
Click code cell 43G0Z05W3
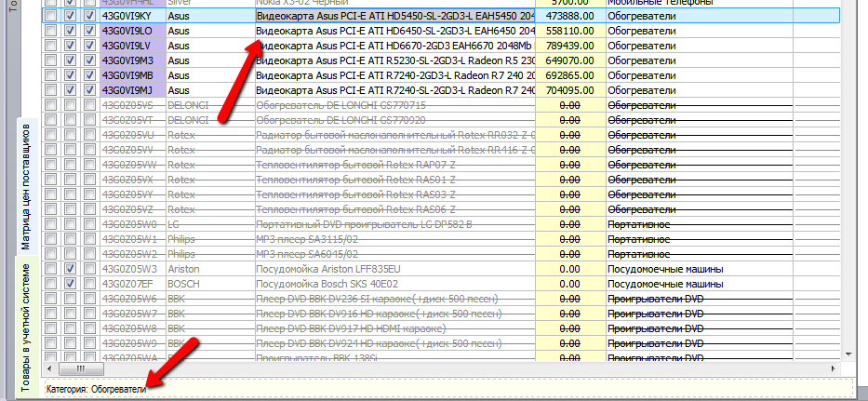tap(132, 269)
